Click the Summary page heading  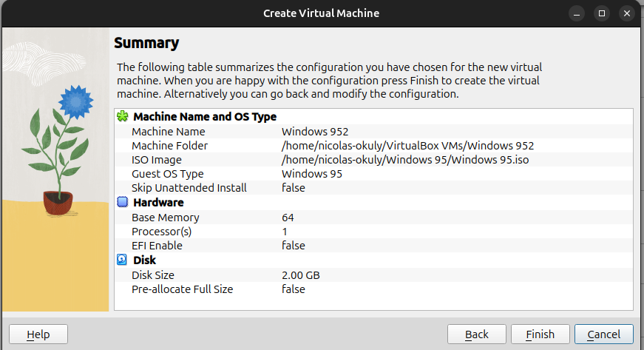pyautogui.click(x=146, y=43)
